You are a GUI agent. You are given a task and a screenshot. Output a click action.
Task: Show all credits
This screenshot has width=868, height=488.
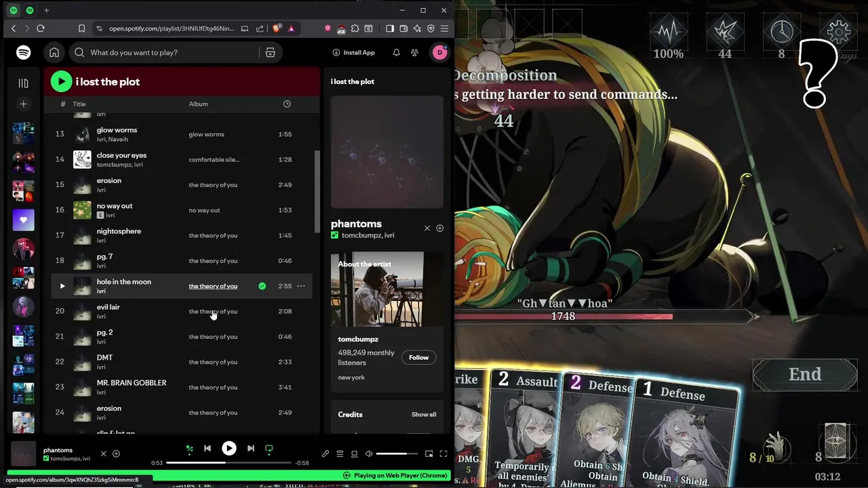click(x=424, y=414)
